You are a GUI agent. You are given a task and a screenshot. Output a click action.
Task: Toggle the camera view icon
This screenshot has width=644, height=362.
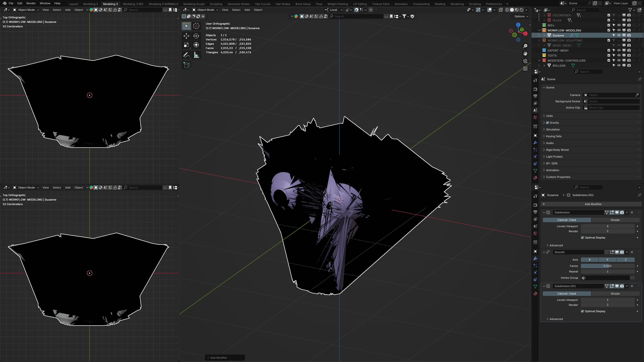(x=525, y=61)
